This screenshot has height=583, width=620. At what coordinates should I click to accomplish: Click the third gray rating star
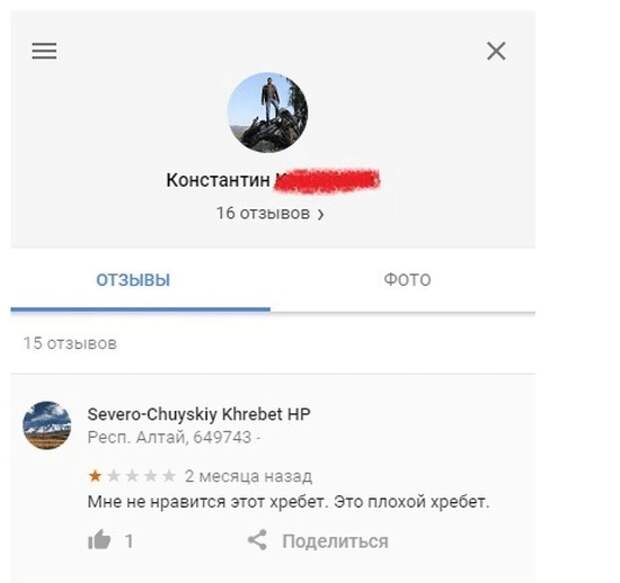point(132,475)
